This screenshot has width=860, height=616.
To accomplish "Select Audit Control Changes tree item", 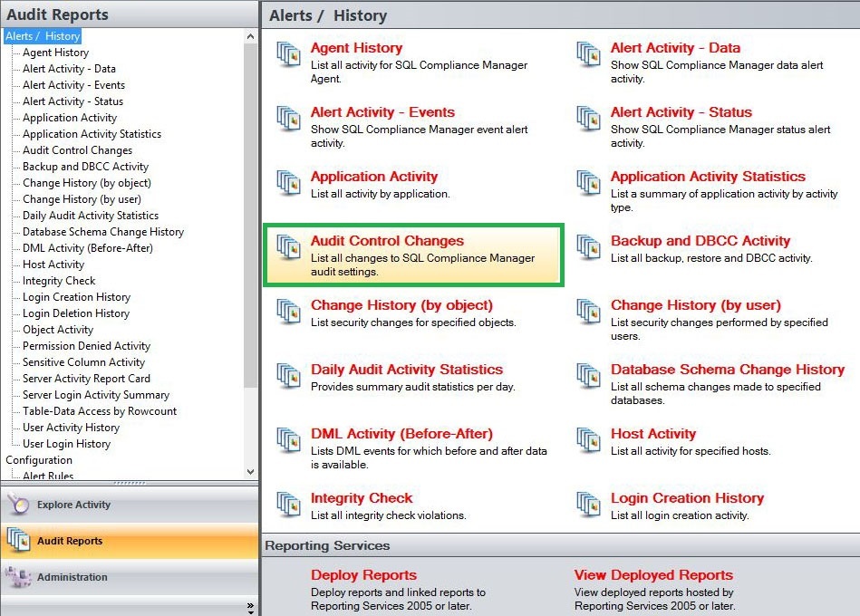I will [77, 150].
